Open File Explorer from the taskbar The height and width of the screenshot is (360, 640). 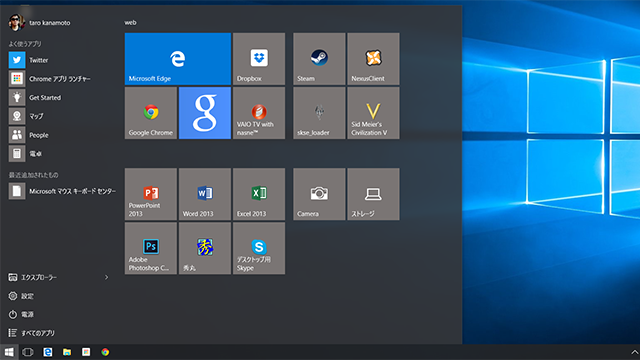click(67, 352)
